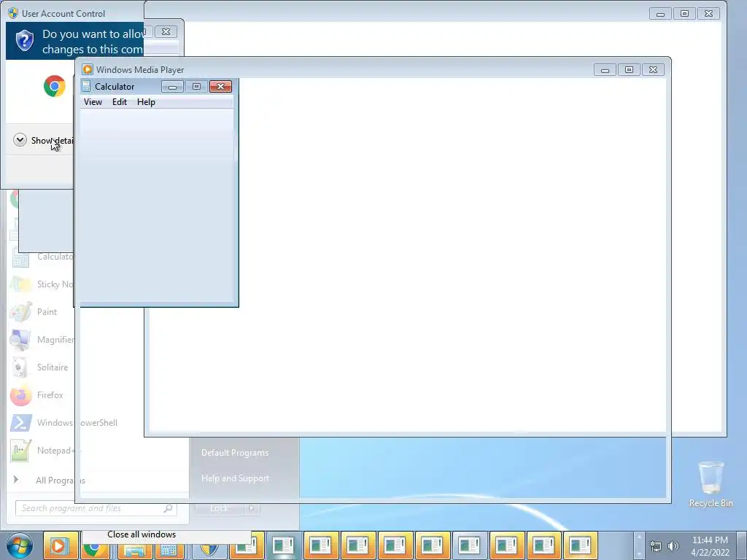Click the volume speaker tray icon
This screenshot has width=747, height=560.
(x=673, y=546)
